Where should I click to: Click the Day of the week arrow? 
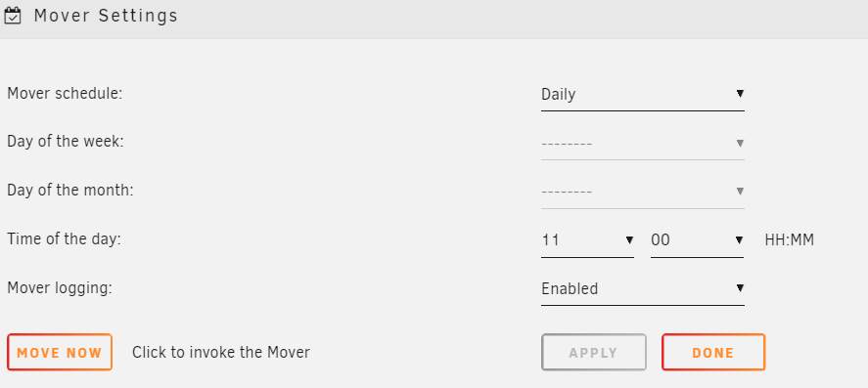[x=740, y=143]
